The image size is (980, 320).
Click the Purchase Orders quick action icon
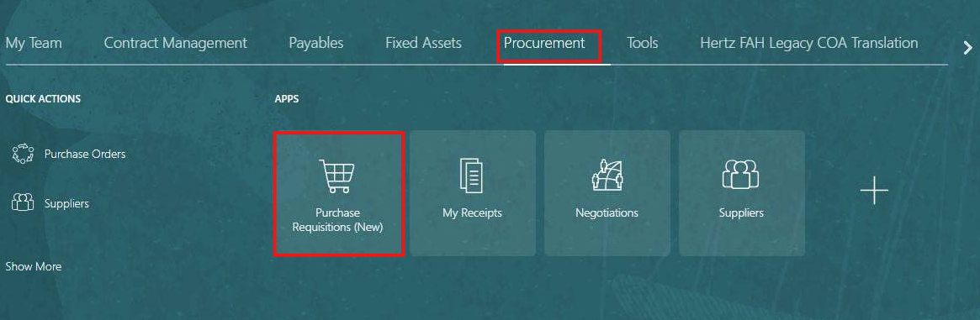pyautogui.click(x=23, y=154)
